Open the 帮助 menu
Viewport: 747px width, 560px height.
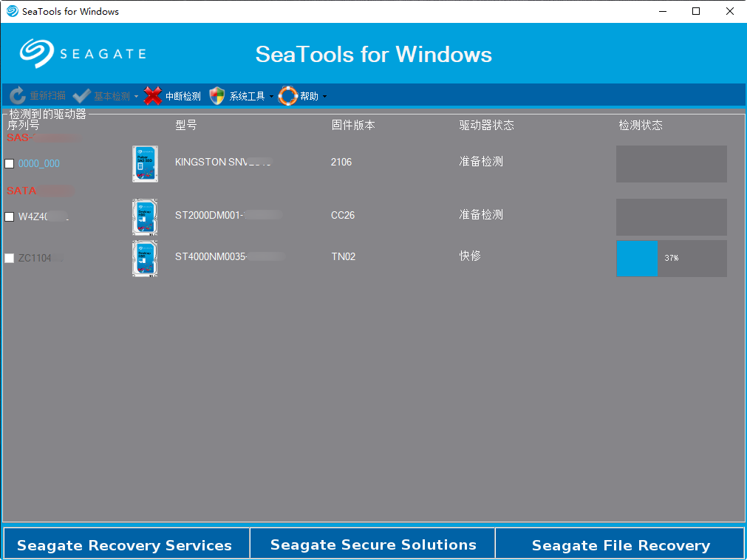[x=309, y=96]
